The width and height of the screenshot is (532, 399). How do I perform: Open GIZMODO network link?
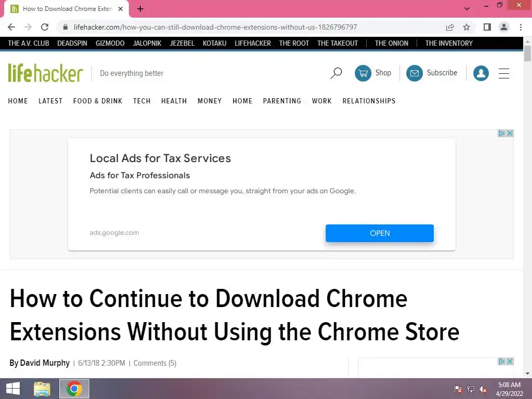(110, 43)
